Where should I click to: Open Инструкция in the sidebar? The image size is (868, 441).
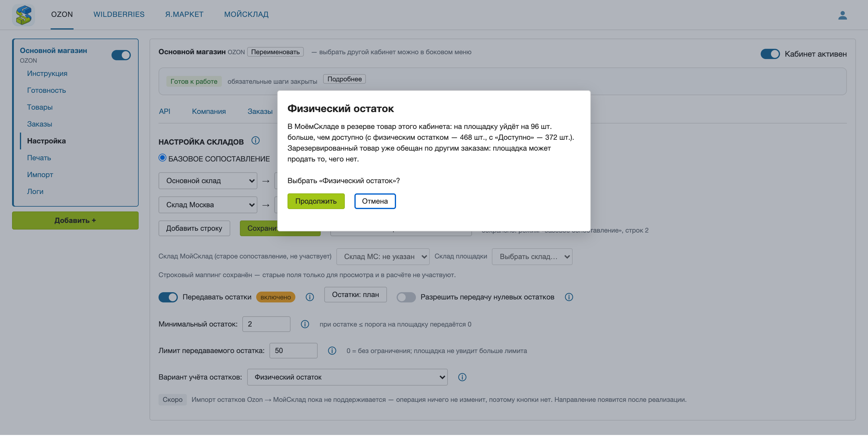tap(47, 73)
